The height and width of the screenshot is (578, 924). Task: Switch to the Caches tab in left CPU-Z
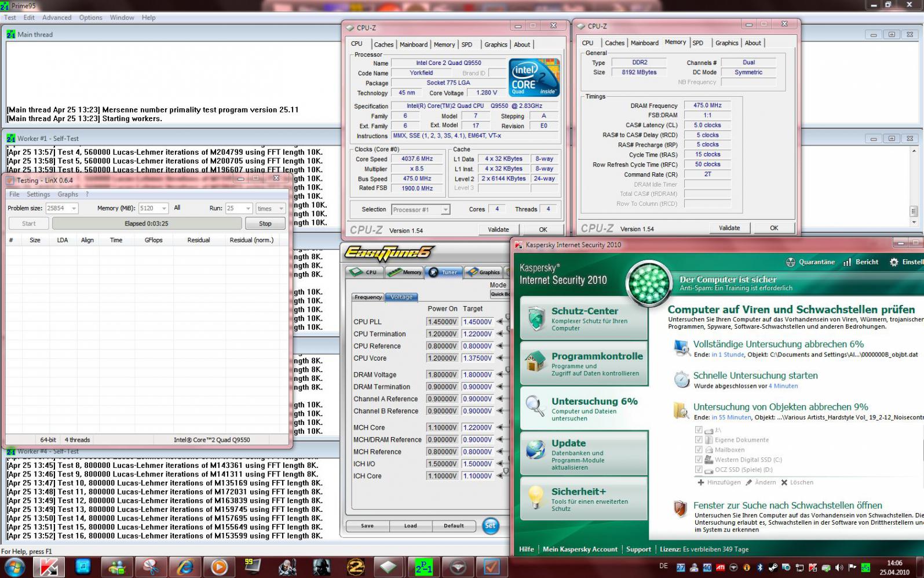[384, 45]
